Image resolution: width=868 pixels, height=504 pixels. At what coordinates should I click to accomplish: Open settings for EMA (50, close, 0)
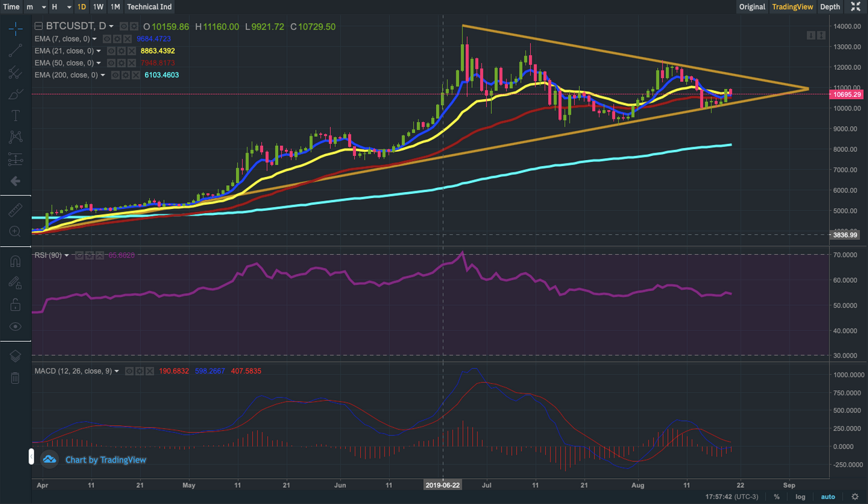(121, 62)
